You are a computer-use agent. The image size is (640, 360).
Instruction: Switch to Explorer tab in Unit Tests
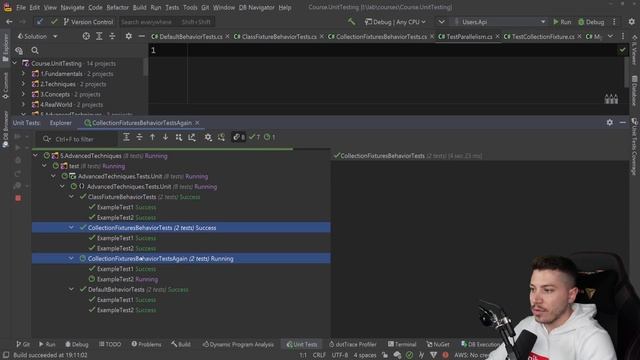(60, 123)
